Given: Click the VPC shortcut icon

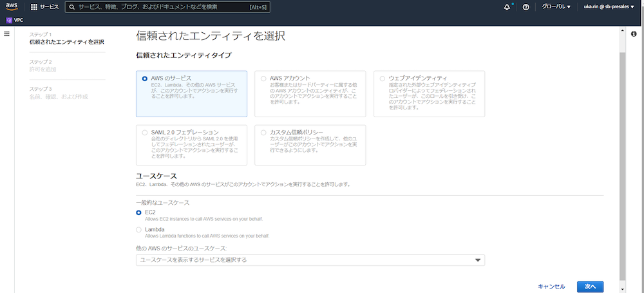Looking at the screenshot, I should [8, 20].
